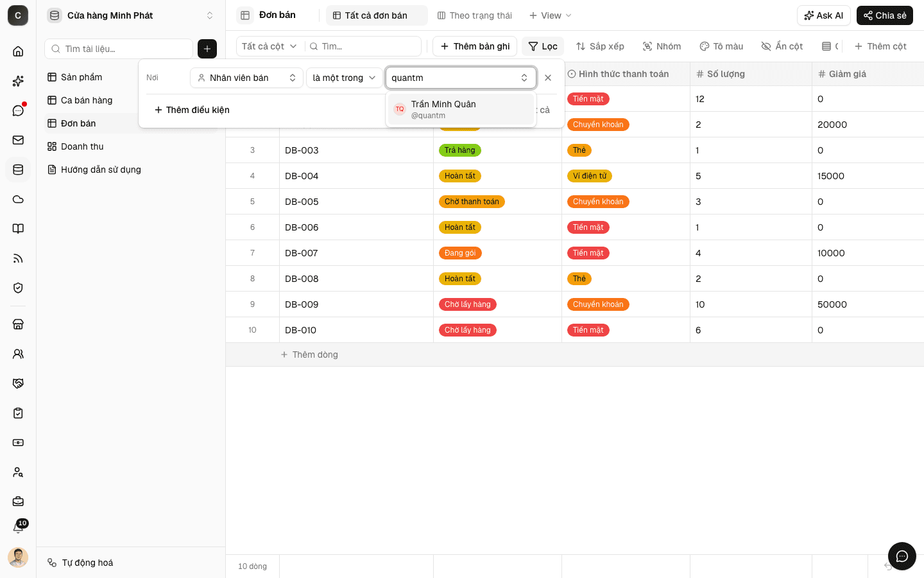Open the user avatar at bottom left
This screenshot has height=578, width=924.
(x=18, y=557)
